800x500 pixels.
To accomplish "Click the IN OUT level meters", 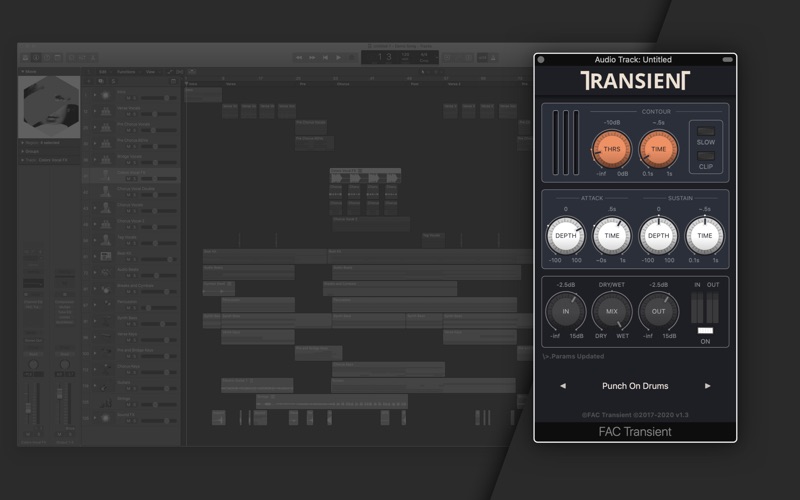I will click(x=705, y=308).
